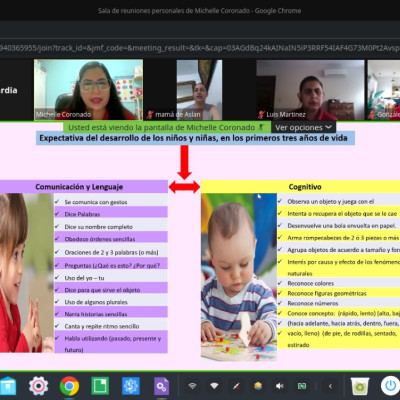400x400 pixels.
Task: Click the browser address bar URL
Action: pos(200,48)
